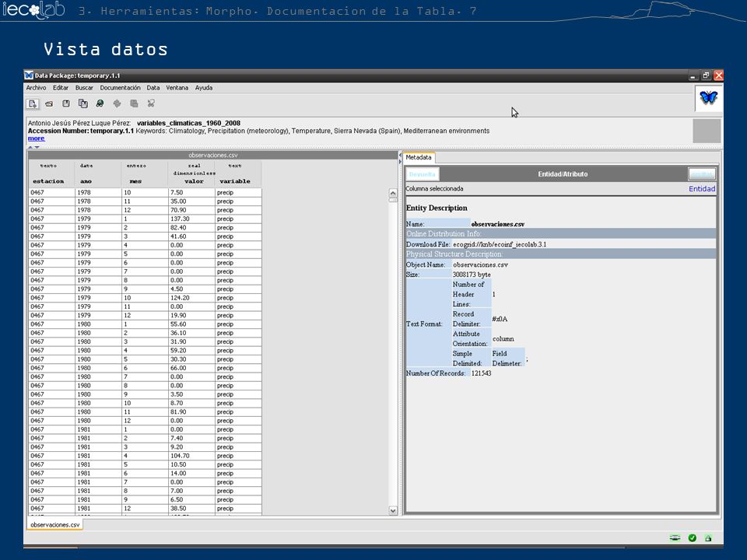Click the butterfly icon in the title bar
Screen dimensions: 747x560
click(x=29, y=75)
